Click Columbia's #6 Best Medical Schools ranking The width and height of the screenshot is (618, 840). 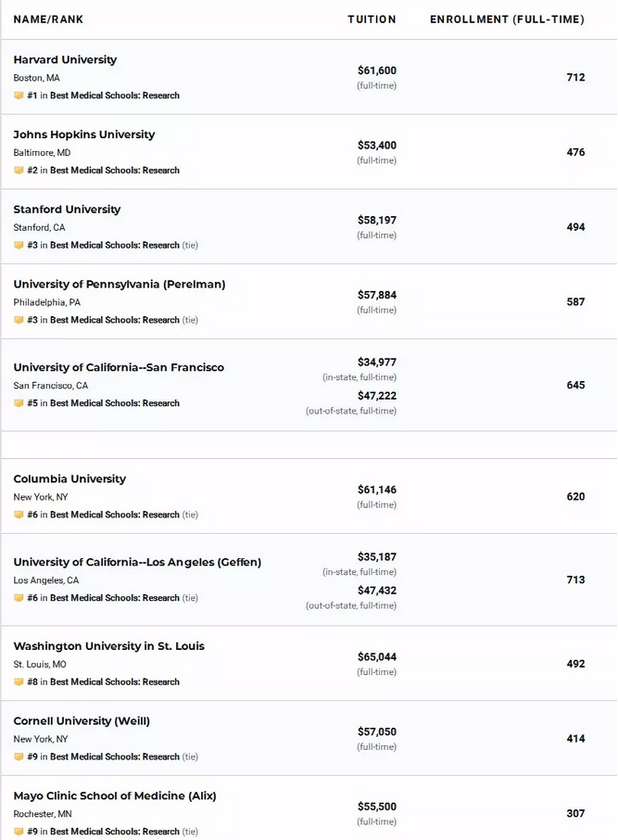[x=112, y=515]
